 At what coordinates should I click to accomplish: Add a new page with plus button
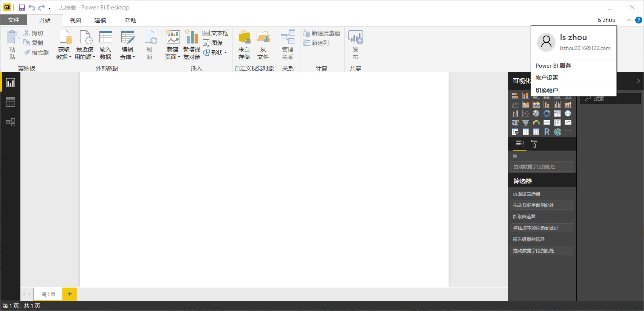(x=70, y=294)
